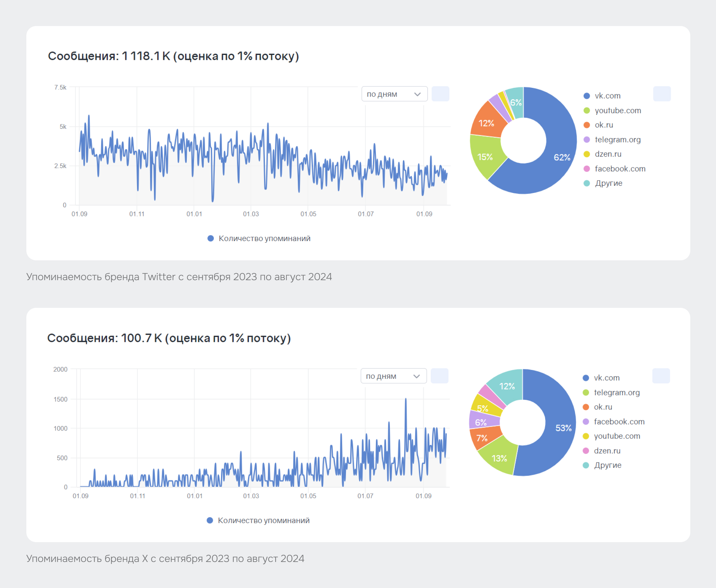Click blank button next to X chart's 'по дням' dropdown

point(440,376)
